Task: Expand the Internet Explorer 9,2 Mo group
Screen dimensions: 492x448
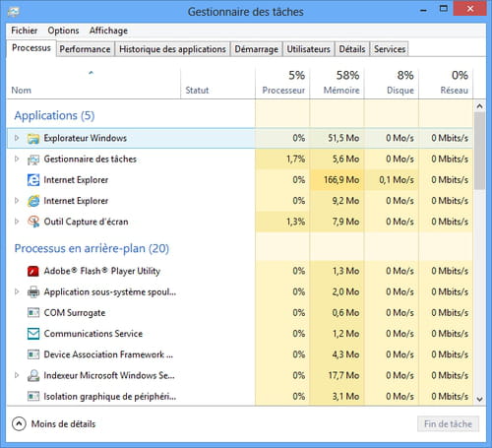Action: coord(17,201)
